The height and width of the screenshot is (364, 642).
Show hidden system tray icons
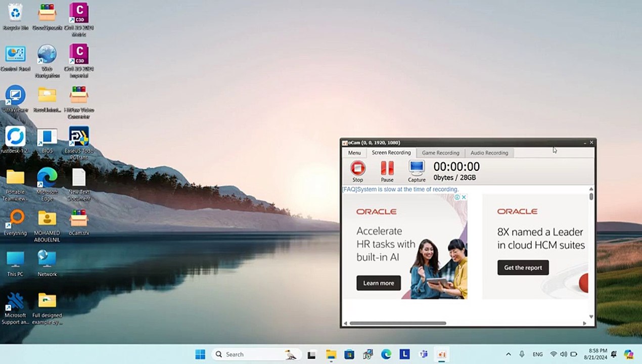508,354
